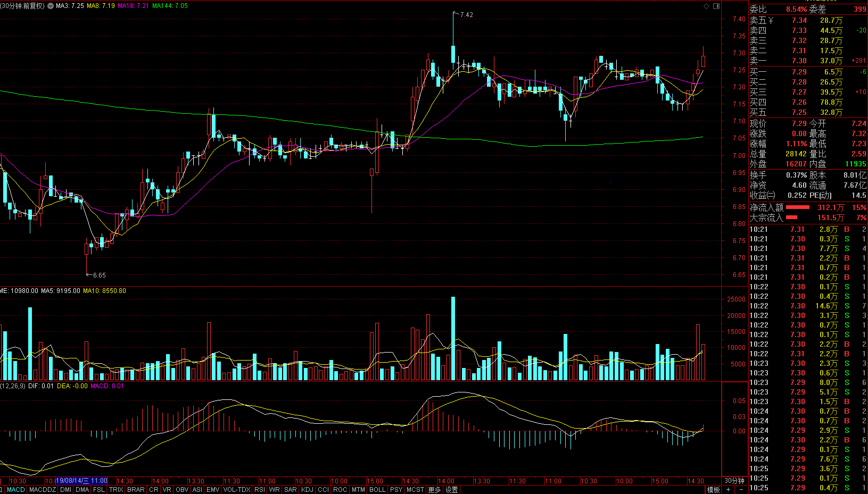Select the PSY indicator tab
868x494 pixels.
pos(396,489)
